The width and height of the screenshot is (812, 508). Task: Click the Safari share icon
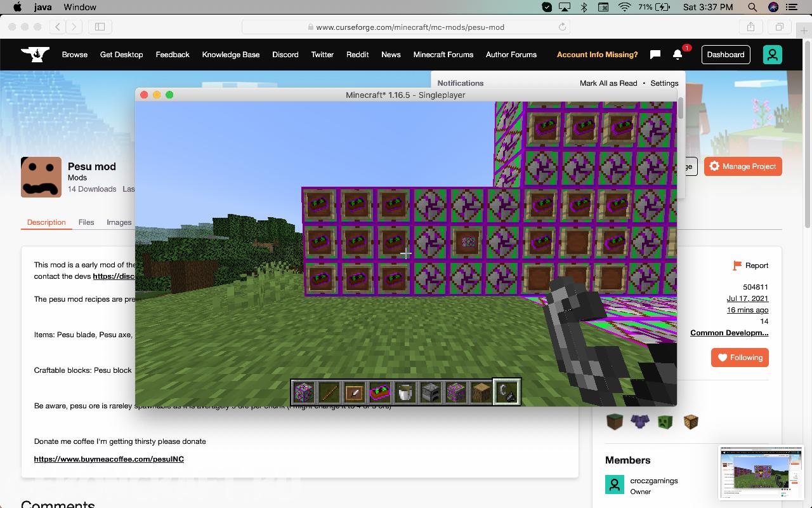pyautogui.click(x=750, y=27)
